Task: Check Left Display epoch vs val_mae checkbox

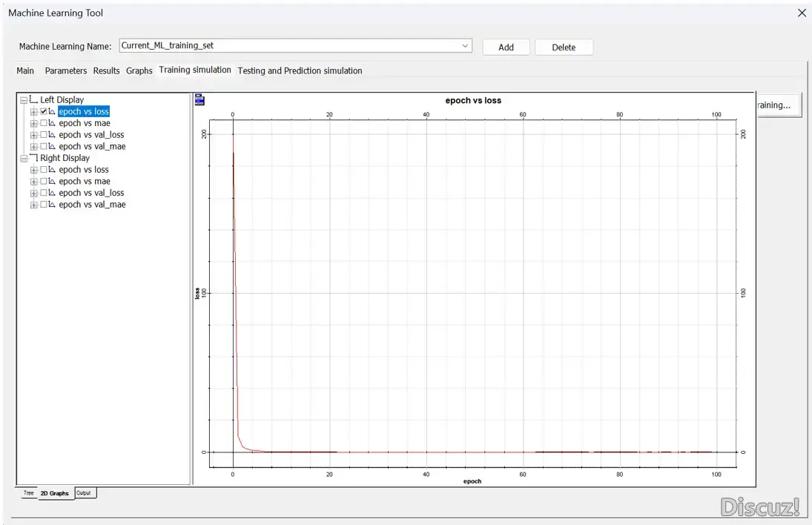Action: coord(44,147)
